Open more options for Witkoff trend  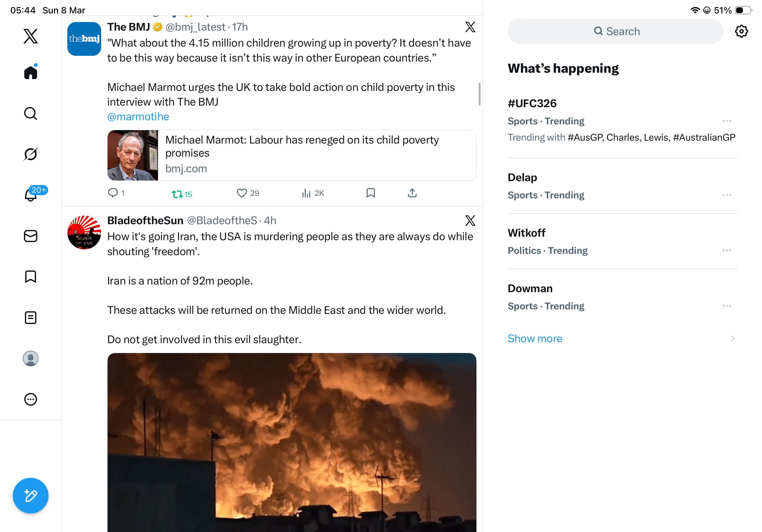[x=727, y=250]
